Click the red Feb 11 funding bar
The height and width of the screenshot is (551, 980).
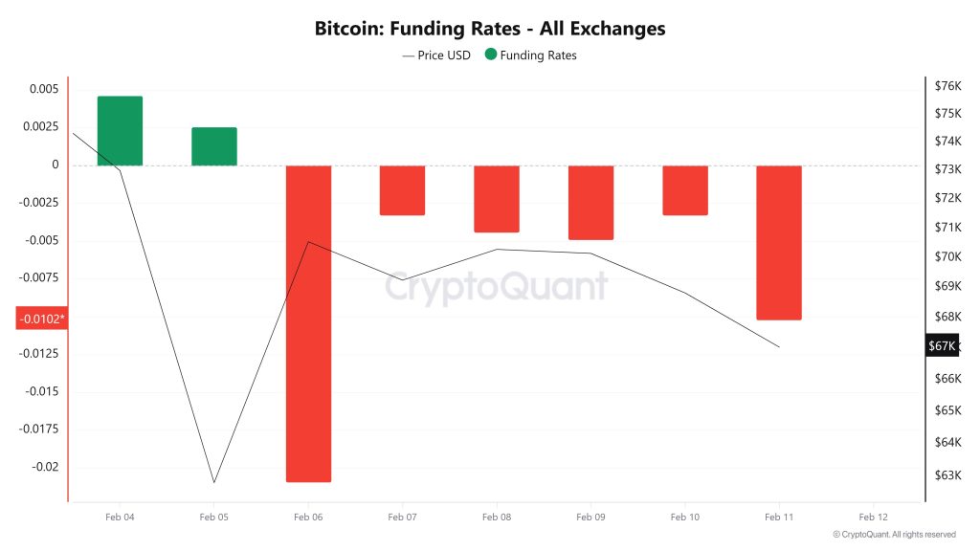coord(779,242)
